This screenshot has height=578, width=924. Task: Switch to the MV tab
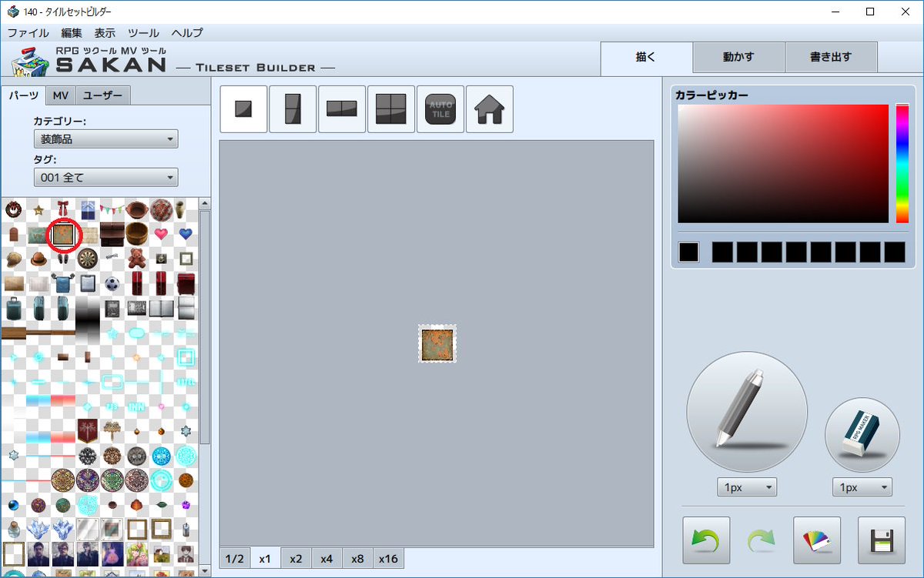(x=61, y=95)
